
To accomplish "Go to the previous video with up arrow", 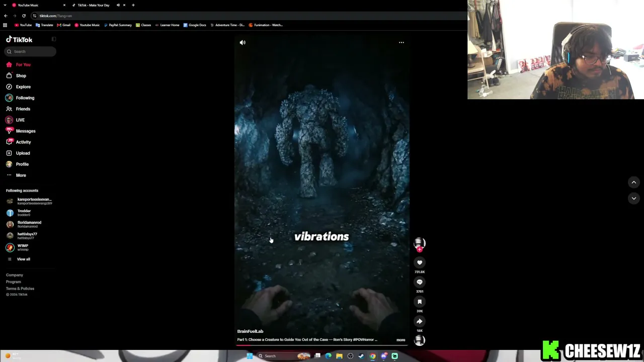I will pos(634,183).
